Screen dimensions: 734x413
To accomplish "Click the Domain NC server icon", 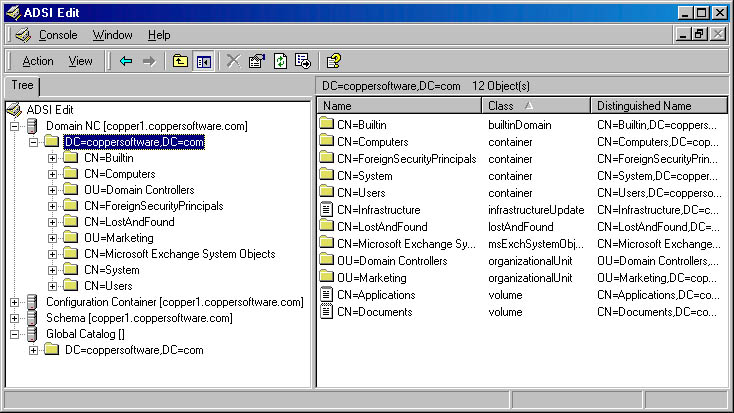I will coord(32,126).
